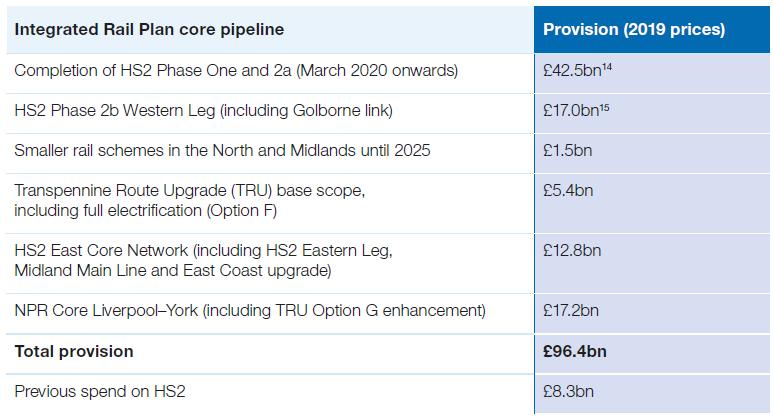
Task: Select the bold 'Total provision' label
Action: (x=74, y=351)
